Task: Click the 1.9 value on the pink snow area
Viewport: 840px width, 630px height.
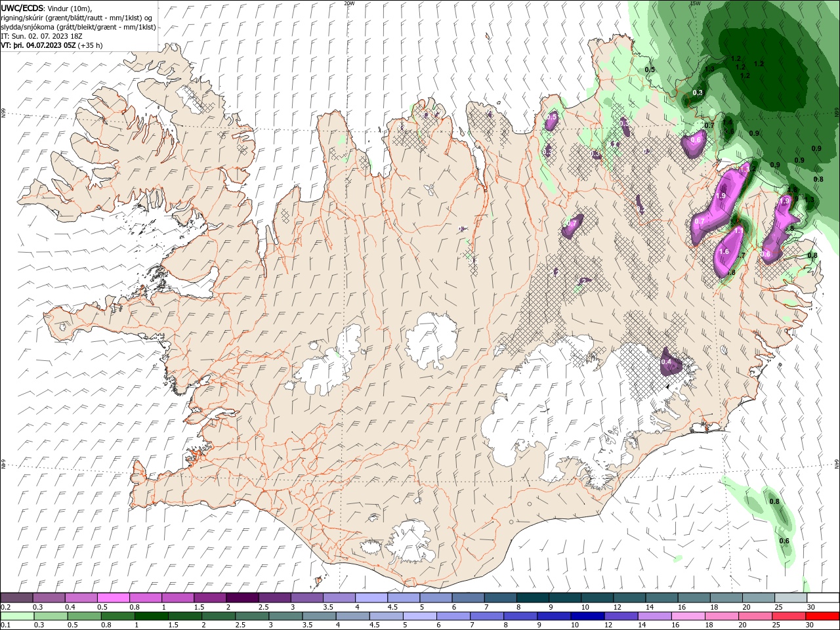Action: (721, 196)
